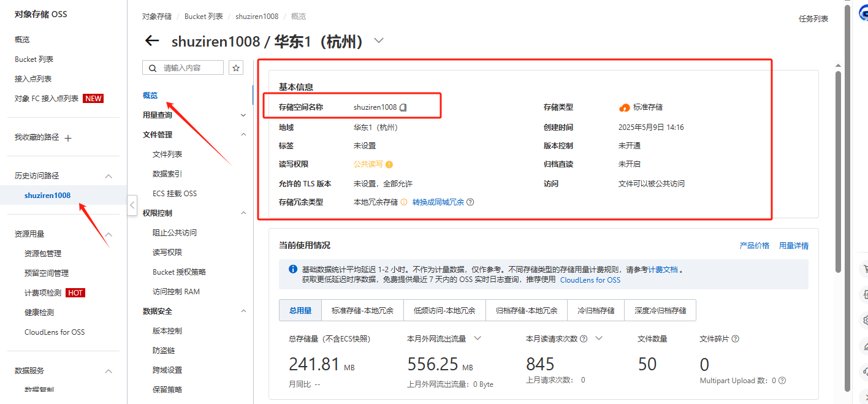Switch to the 深度冷归档存储 tab
The image size is (868, 404).
(660, 310)
